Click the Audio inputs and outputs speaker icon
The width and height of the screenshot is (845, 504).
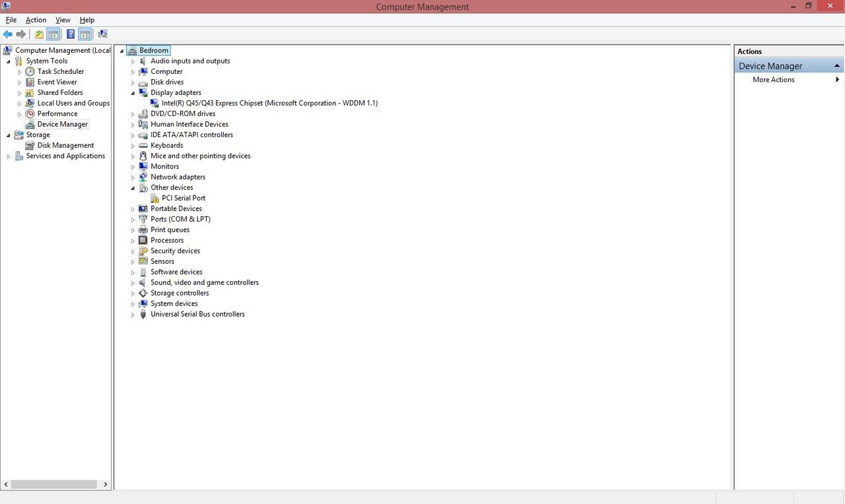point(143,61)
